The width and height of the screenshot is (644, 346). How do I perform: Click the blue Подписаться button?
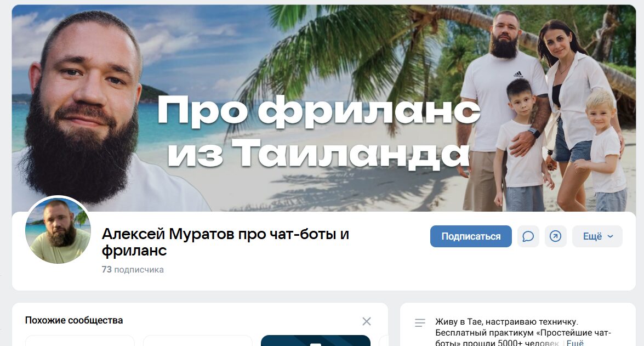pyautogui.click(x=471, y=236)
